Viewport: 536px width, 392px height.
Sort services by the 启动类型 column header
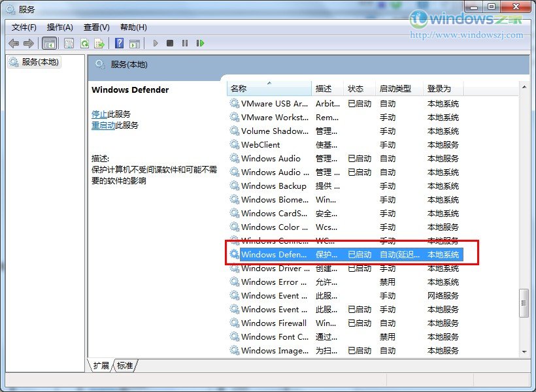click(395, 88)
